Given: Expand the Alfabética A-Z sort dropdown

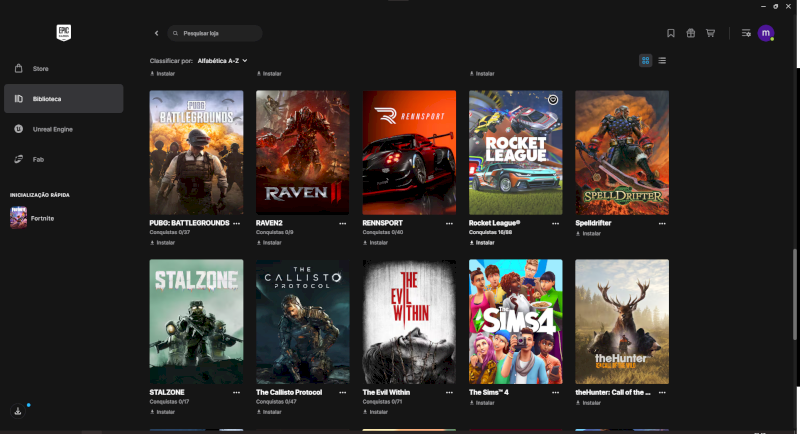Looking at the screenshot, I should [x=222, y=61].
